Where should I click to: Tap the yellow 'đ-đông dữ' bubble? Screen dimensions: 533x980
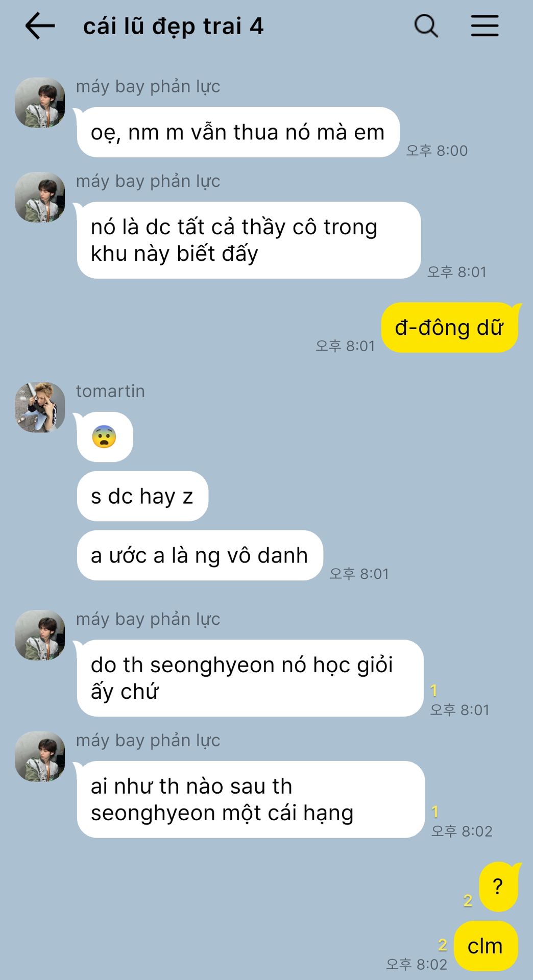tap(450, 328)
